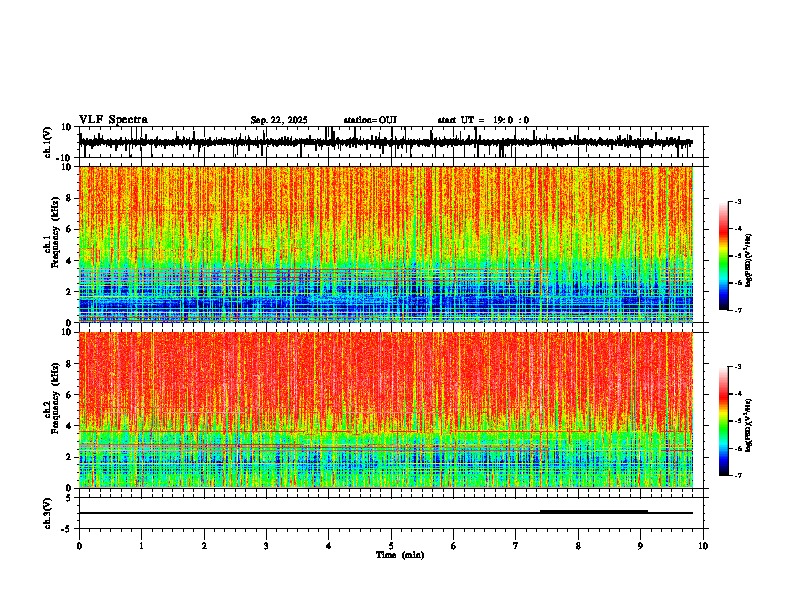Click the 'ch.3(V)' axis label
Viewport: 792px width, 612px height.
48,514
